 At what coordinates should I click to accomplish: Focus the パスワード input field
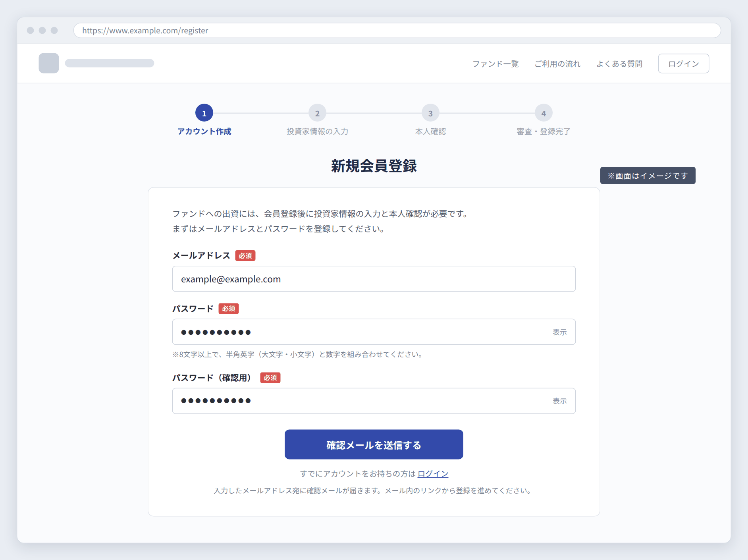[374, 332]
